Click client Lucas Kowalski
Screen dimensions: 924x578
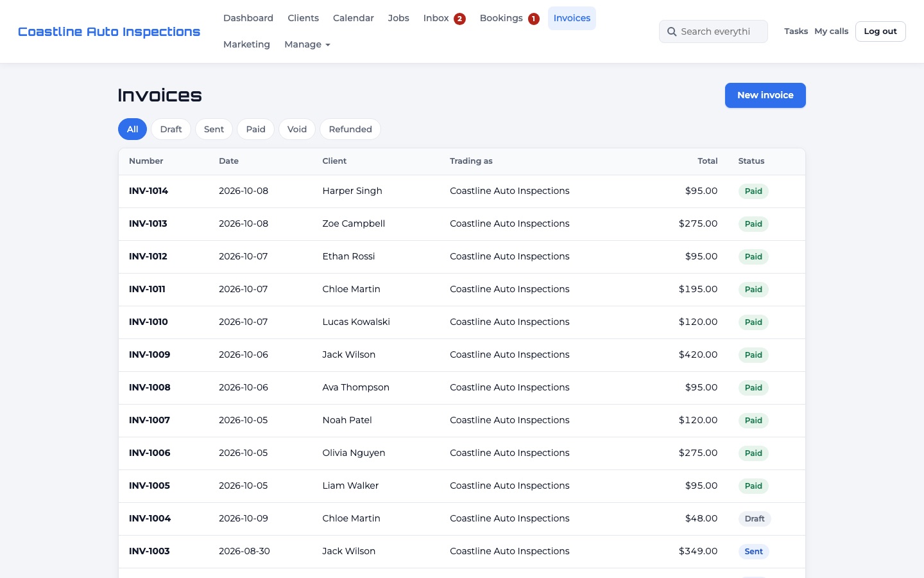pos(356,322)
